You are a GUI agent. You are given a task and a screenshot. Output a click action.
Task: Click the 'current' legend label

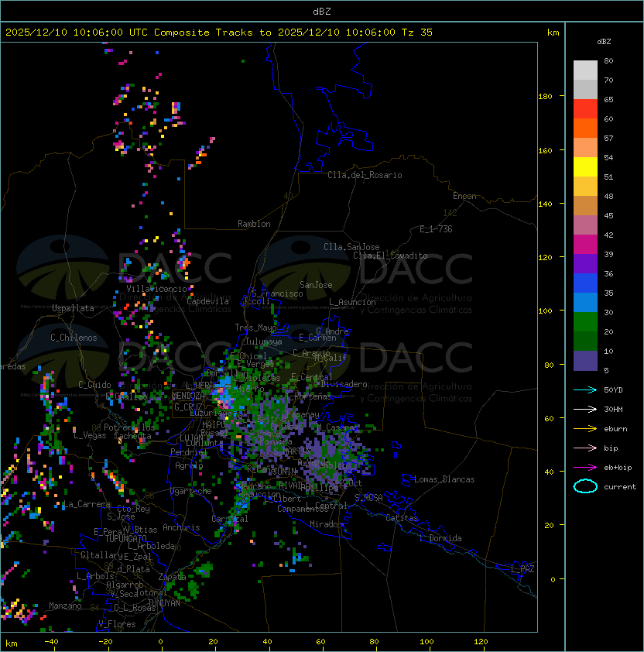coord(620,487)
